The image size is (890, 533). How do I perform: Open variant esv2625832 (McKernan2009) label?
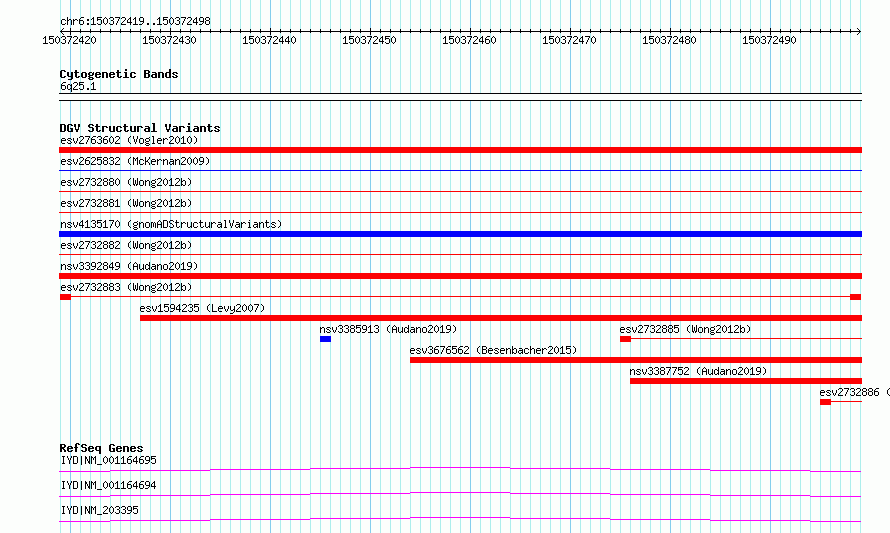point(135,161)
